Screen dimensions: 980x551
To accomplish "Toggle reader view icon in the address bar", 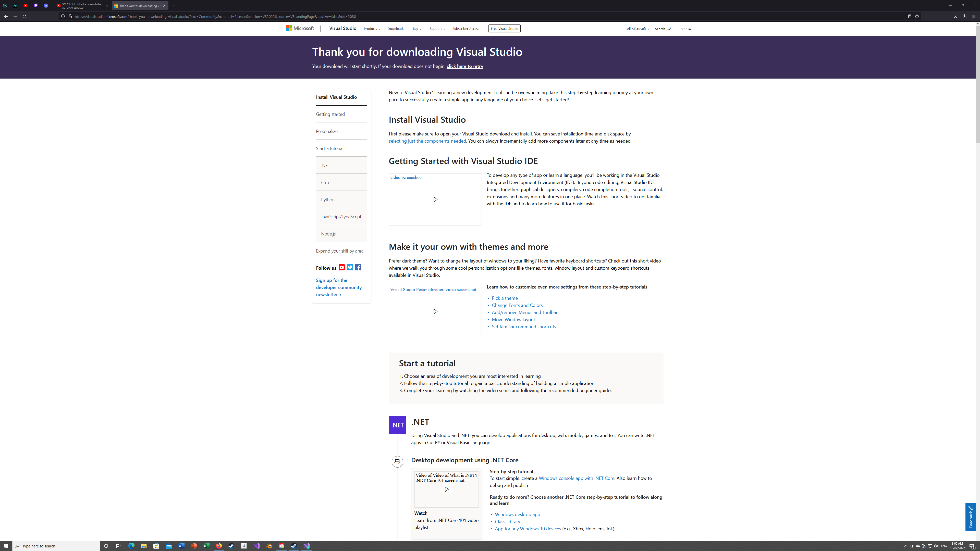I will click(x=910, y=16).
